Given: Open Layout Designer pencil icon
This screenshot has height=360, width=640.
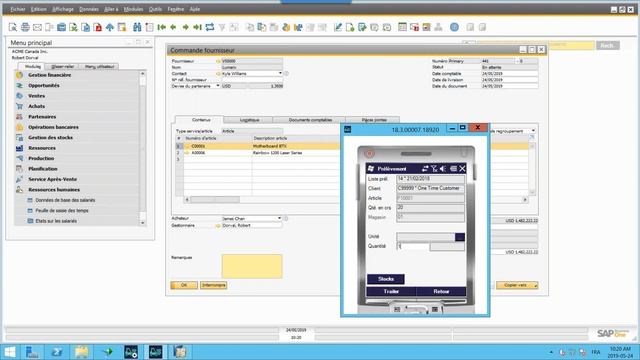Looking at the screenshot, I should click(x=338, y=27).
